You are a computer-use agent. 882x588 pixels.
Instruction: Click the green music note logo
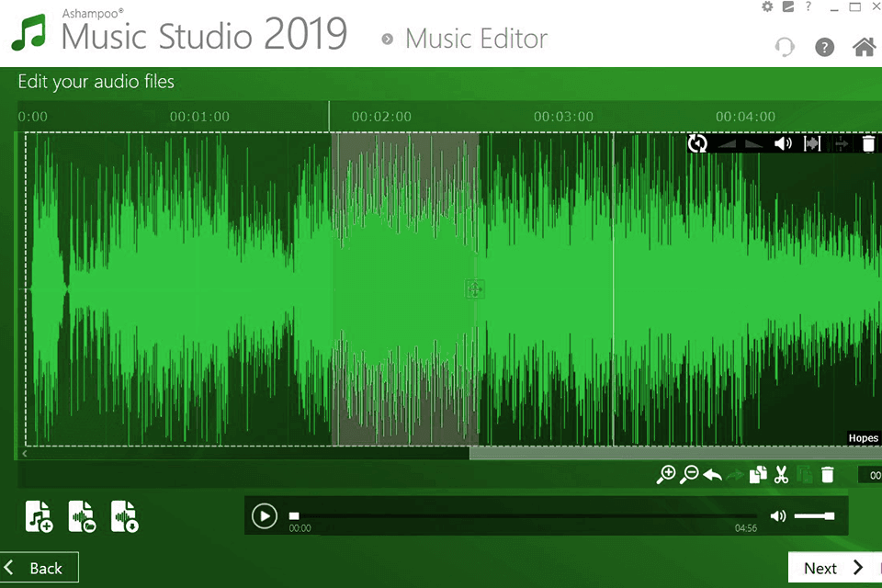tap(29, 33)
